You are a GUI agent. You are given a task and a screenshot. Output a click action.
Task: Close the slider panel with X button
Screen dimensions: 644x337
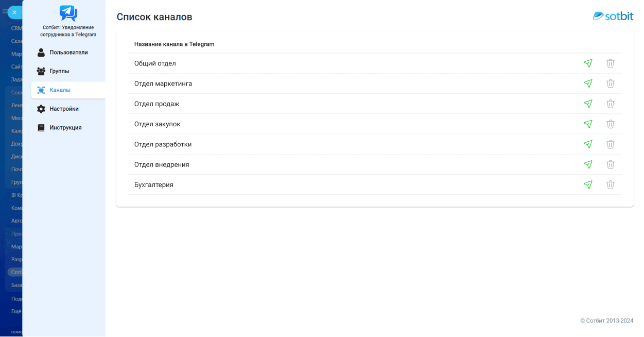click(14, 12)
